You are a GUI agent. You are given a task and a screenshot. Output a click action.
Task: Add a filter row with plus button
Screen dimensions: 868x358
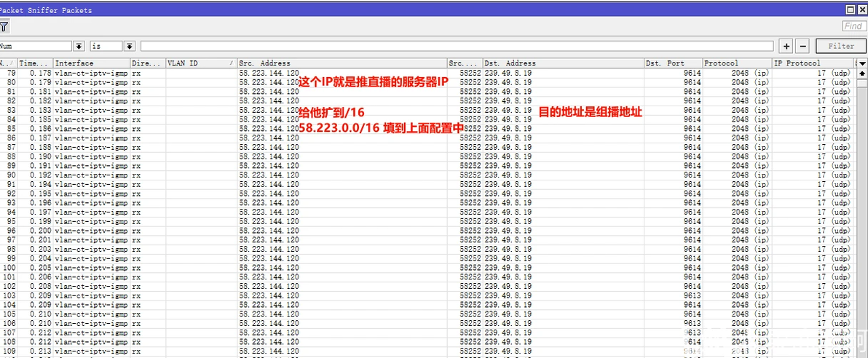click(x=786, y=46)
